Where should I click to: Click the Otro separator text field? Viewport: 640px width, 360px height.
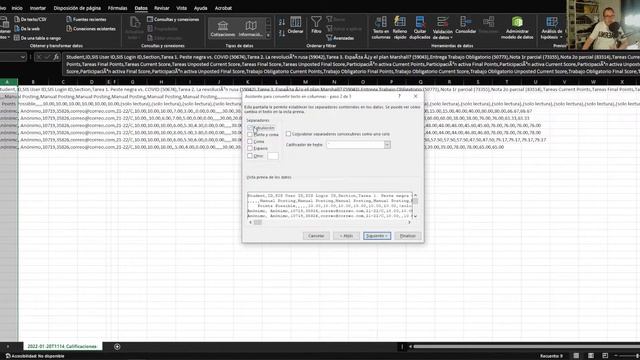(273, 156)
